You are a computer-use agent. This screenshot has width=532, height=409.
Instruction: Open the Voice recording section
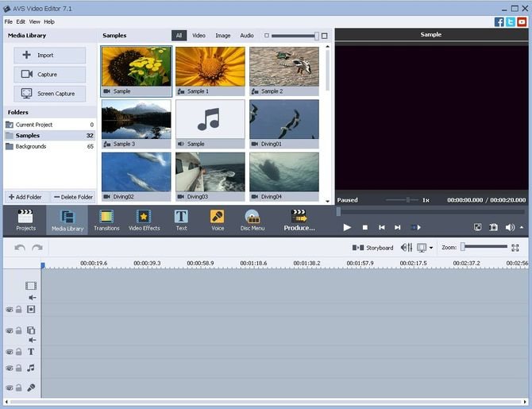pos(218,220)
